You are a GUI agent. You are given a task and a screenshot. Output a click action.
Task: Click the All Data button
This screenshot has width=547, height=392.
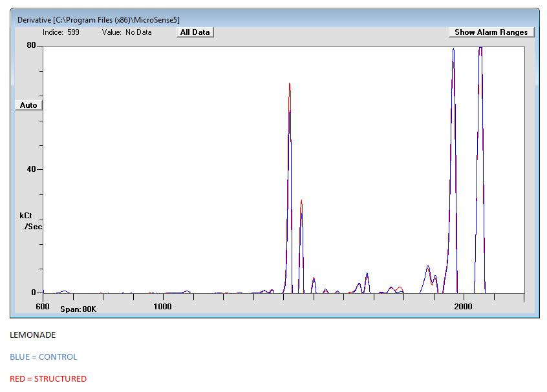[x=195, y=32]
